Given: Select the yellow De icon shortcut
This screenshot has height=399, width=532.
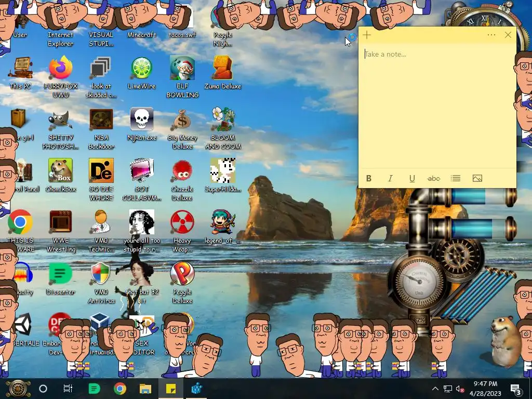Looking at the screenshot, I should 101,170.
